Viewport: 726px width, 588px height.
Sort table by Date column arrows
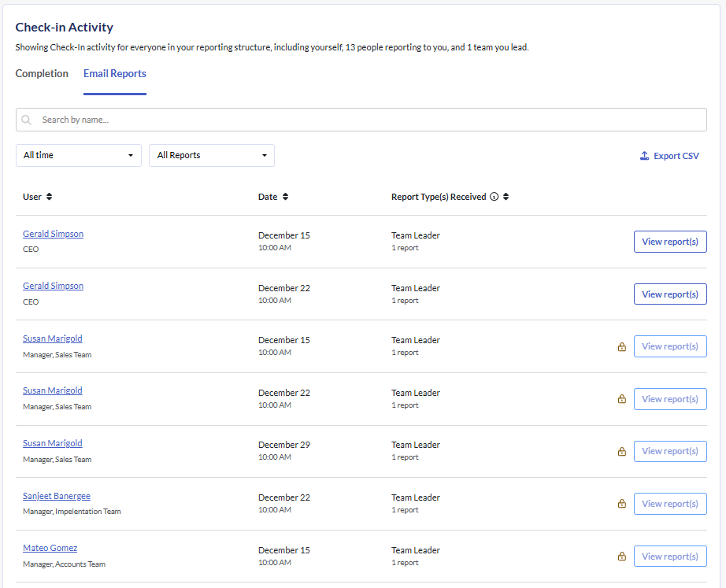(285, 197)
